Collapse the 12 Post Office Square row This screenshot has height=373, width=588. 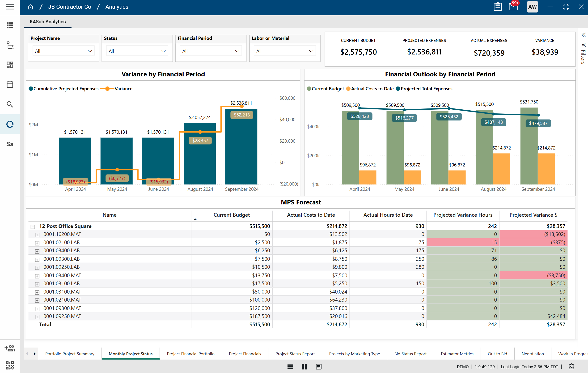(x=33, y=227)
